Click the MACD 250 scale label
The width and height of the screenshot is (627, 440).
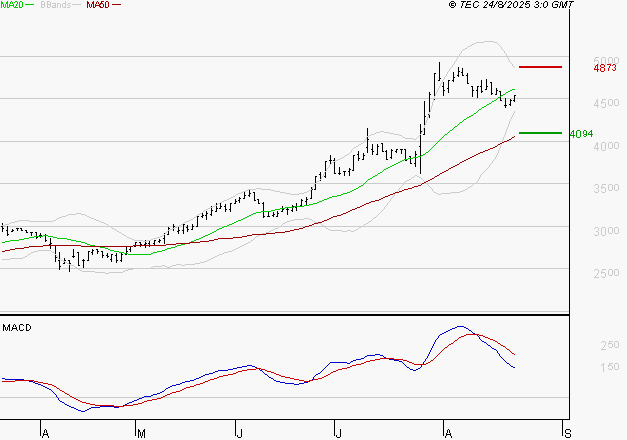point(610,345)
